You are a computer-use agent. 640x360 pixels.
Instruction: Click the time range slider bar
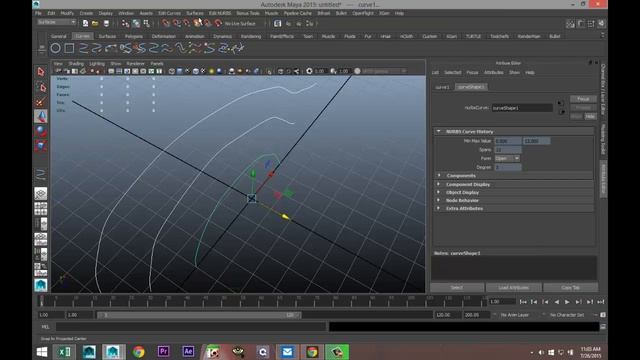coord(199,315)
